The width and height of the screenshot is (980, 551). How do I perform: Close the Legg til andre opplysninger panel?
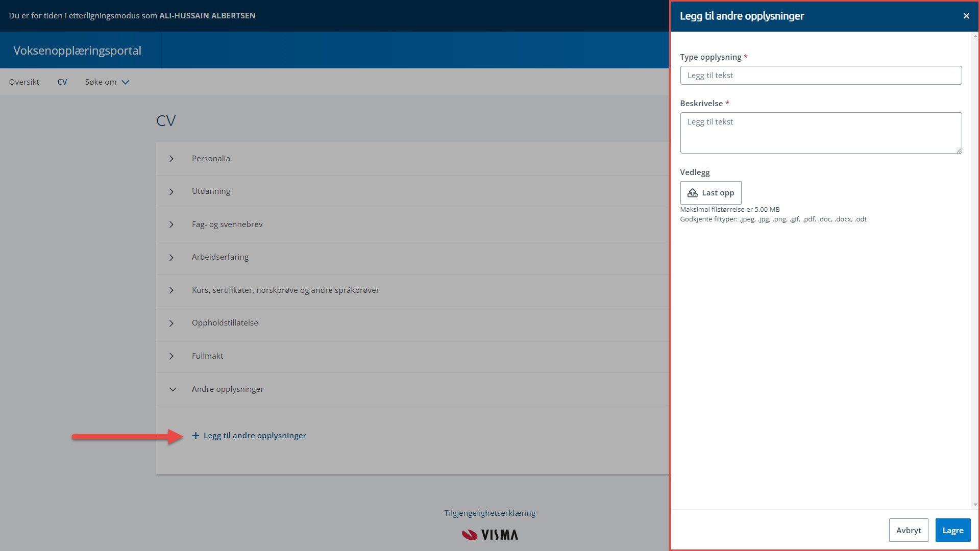[966, 16]
